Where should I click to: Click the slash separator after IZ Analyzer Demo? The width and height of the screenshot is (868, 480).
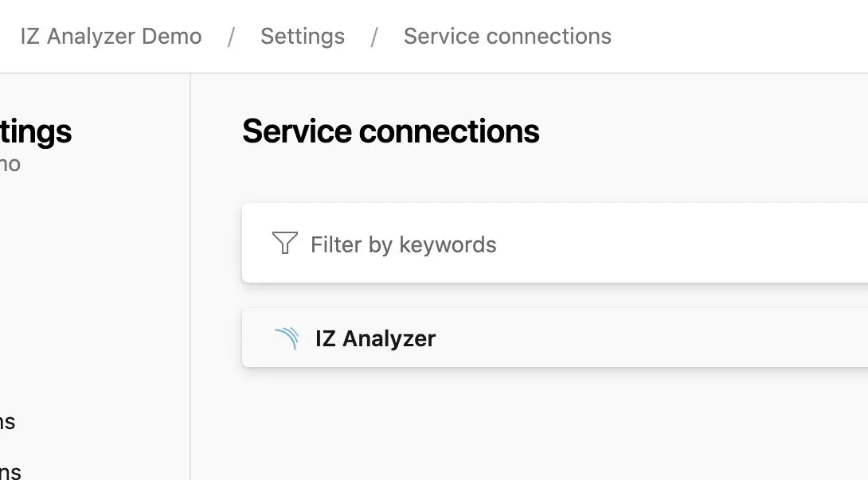click(x=231, y=37)
